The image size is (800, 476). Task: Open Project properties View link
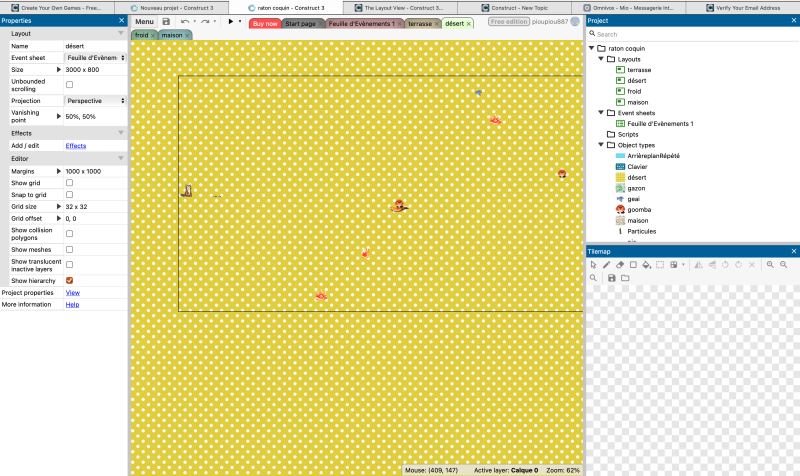click(72, 292)
